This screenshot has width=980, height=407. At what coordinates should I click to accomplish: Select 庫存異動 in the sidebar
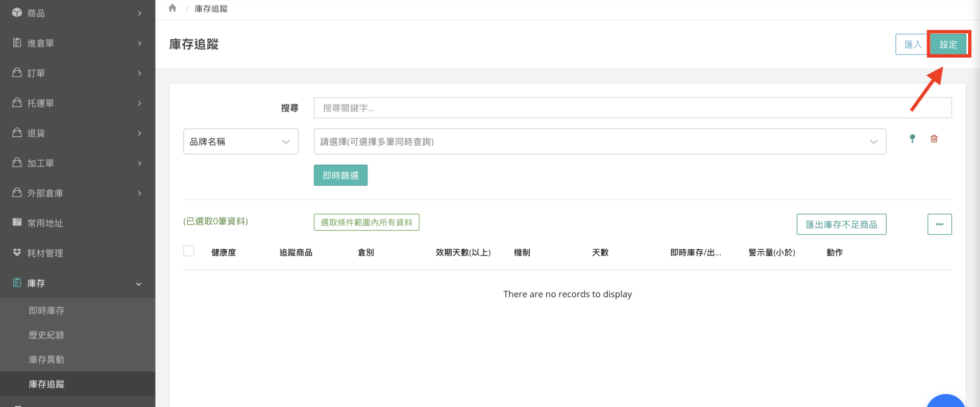[x=46, y=360]
